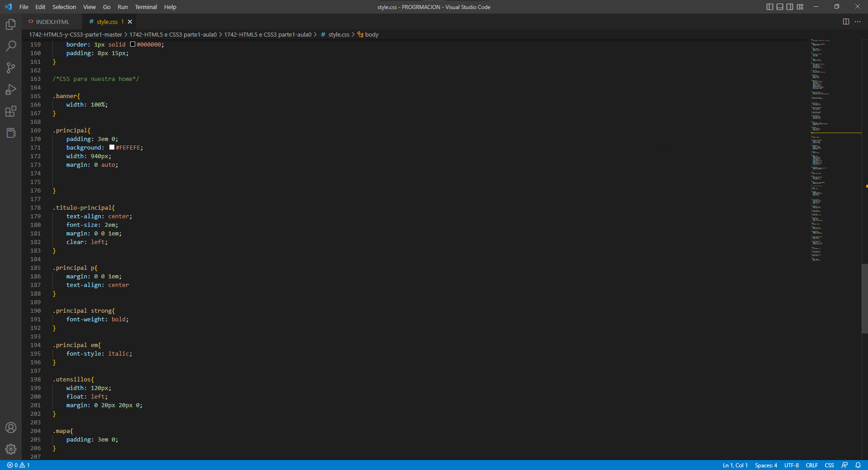The width and height of the screenshot is (868, 470).
Task: Toggle secondary side bar layout icon
Action: click(x=790, y=7)
